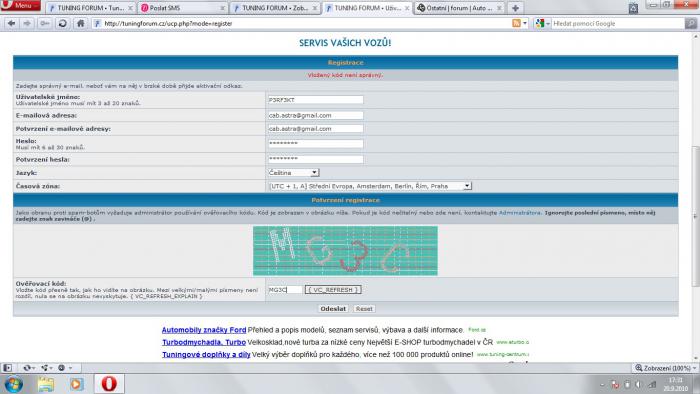Open the RSS feed icon in address bar
700x394 pixels.
pyautogui.click(x=517, y=23)
